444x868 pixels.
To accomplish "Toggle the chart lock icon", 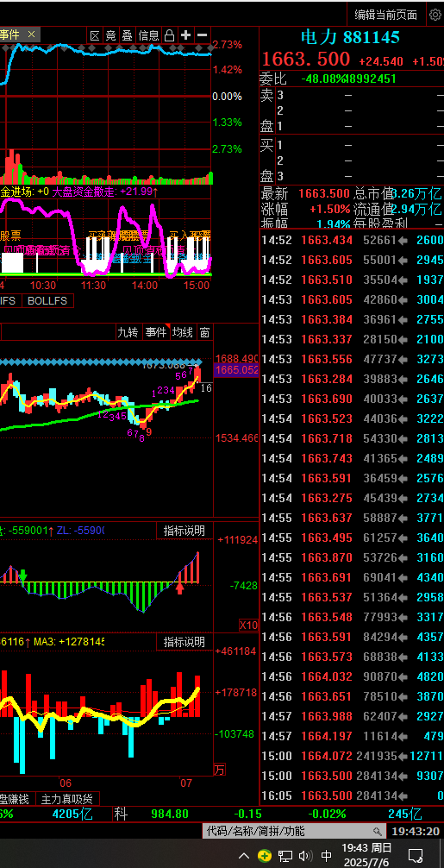I will 170,35.
